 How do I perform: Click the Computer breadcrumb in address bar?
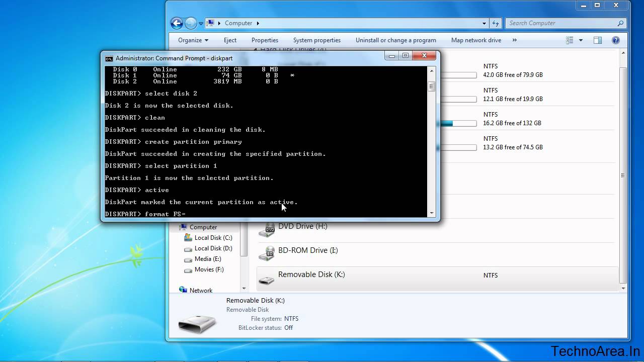(x=238, y=23)
